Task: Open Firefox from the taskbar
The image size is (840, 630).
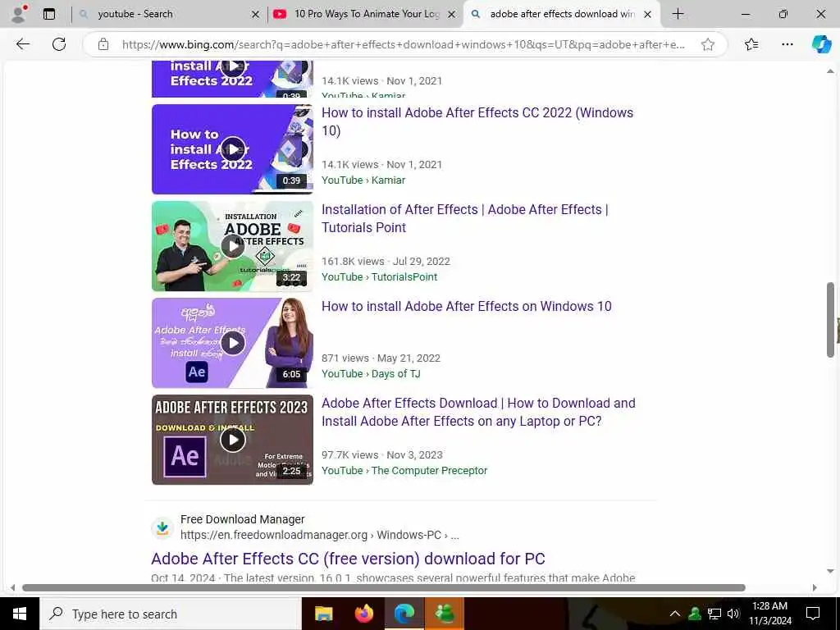Action: 364,614
